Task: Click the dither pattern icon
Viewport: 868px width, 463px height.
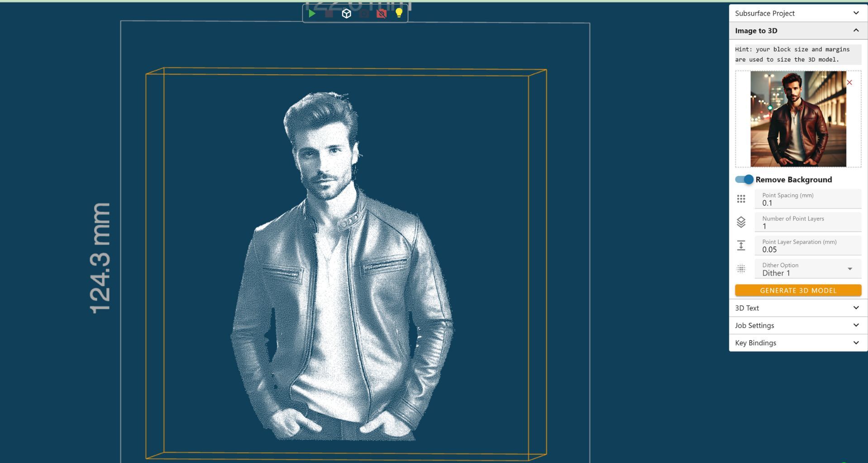Action: (x=741, y=269)
